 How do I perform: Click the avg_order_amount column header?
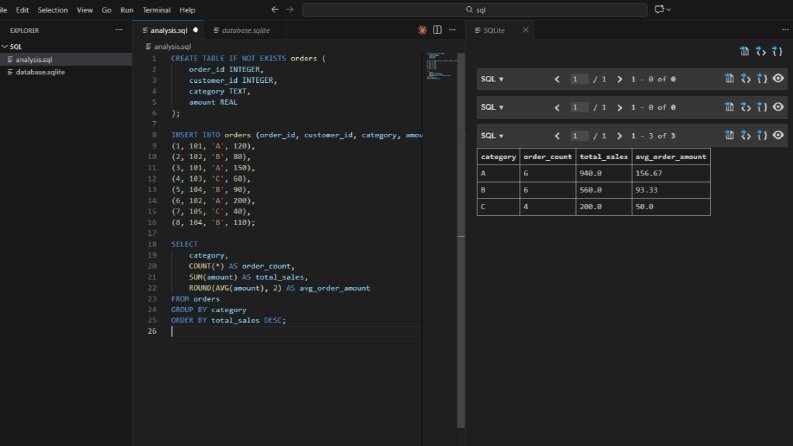(x=671, y=157)
